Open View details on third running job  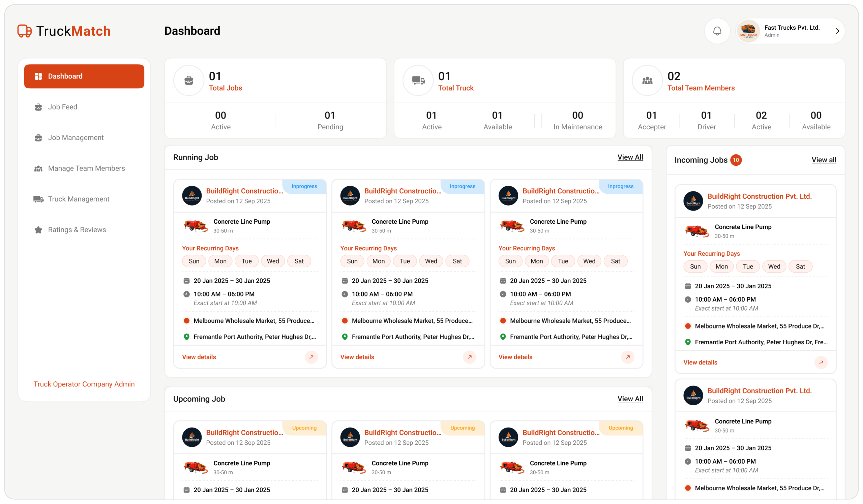coord(515,357)
